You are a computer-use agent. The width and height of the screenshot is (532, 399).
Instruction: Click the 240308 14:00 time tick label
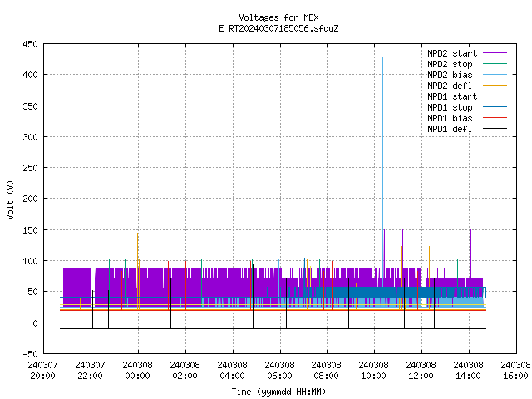coord(468,371)
